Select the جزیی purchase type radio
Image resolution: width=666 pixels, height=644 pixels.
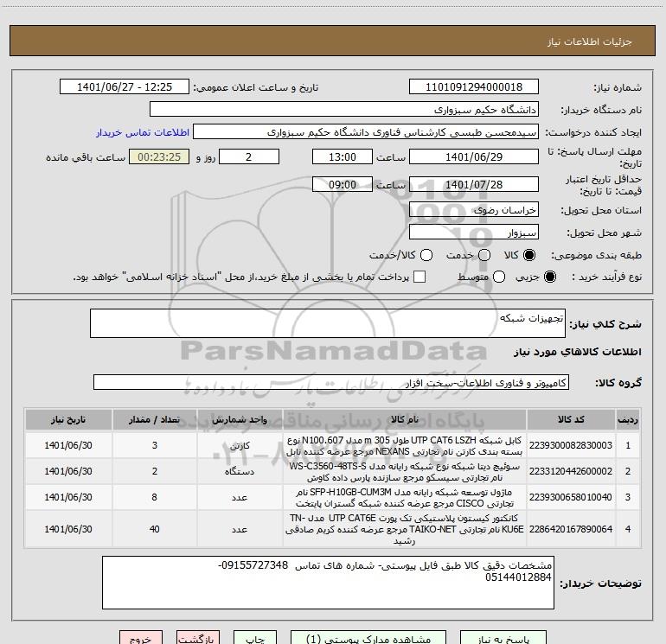549,277
